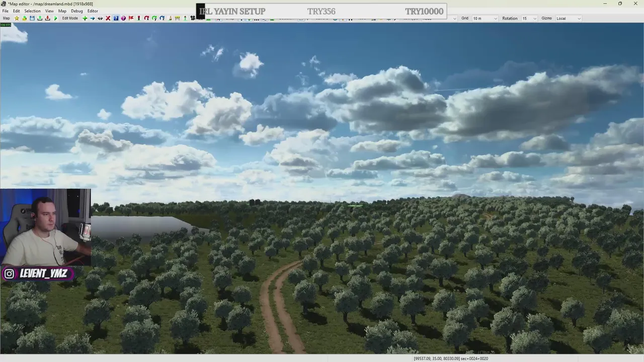The height and width of the screenshot is (362, 644).
Task: Click the green plus add object icon
Action: click(x=85, y=18)
